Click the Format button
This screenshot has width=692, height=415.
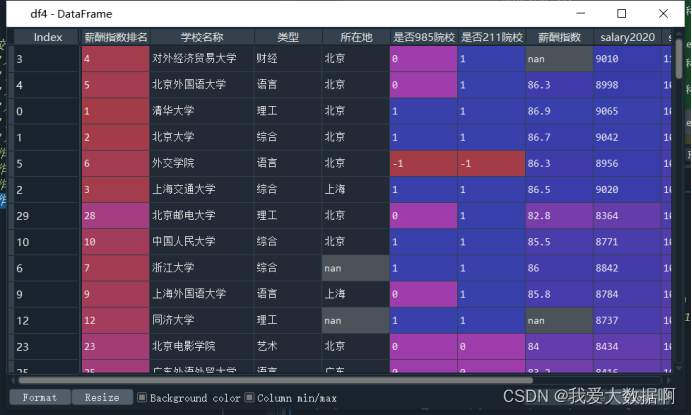point(40,397)
